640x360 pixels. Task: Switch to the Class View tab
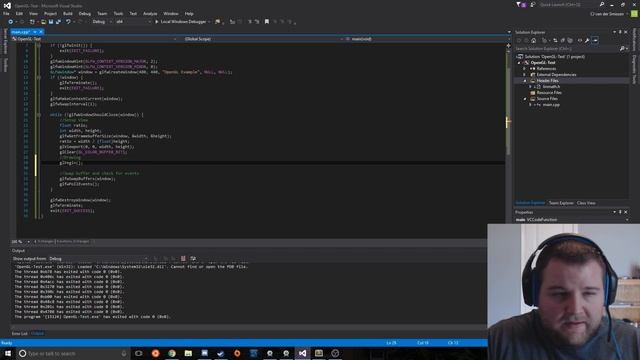tap(586, 203)
